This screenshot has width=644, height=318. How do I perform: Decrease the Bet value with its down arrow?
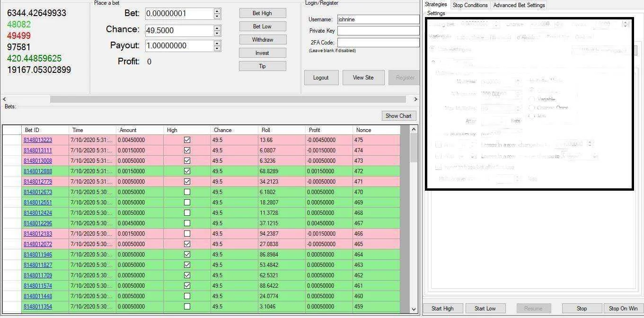coord(217,17)
